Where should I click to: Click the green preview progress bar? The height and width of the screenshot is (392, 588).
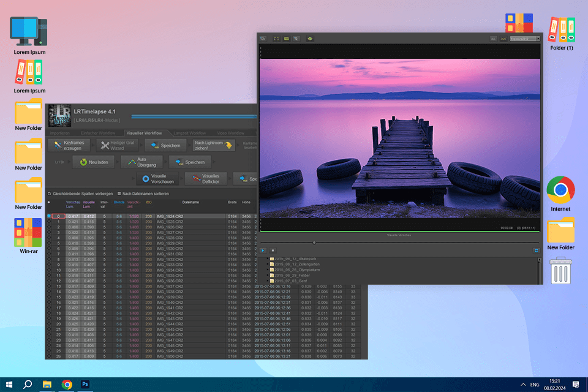coord(400,232)
